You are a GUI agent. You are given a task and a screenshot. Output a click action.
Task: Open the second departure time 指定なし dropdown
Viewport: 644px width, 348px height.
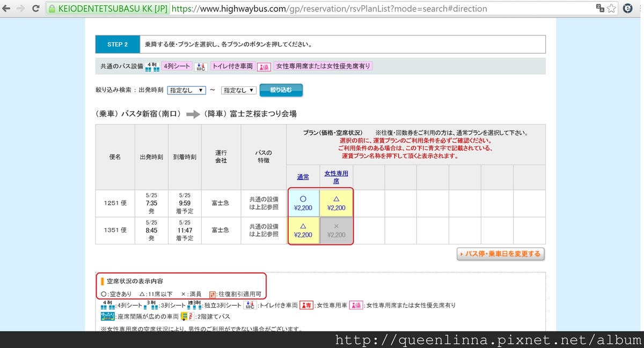pos(238,91)
